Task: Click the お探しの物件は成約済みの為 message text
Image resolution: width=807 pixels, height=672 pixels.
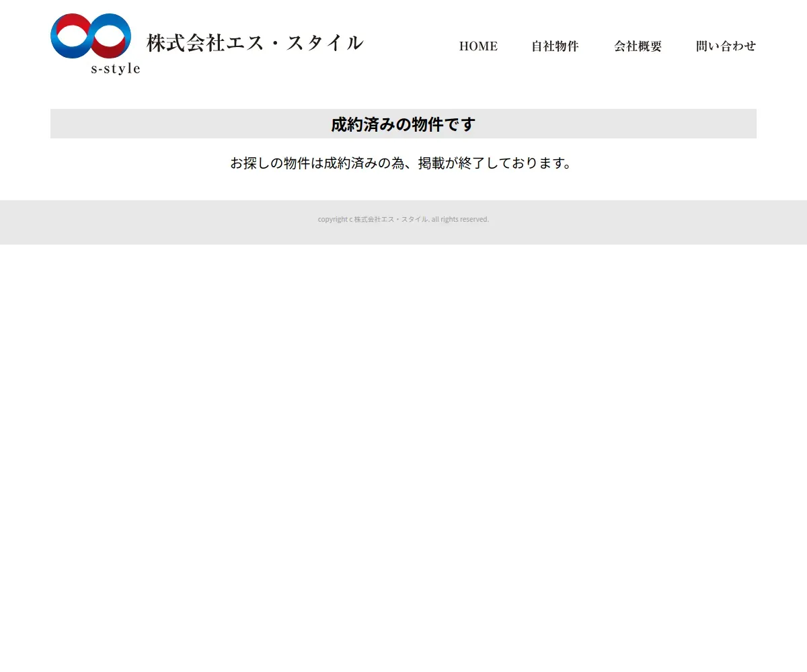Action: [x=401, y=163]
